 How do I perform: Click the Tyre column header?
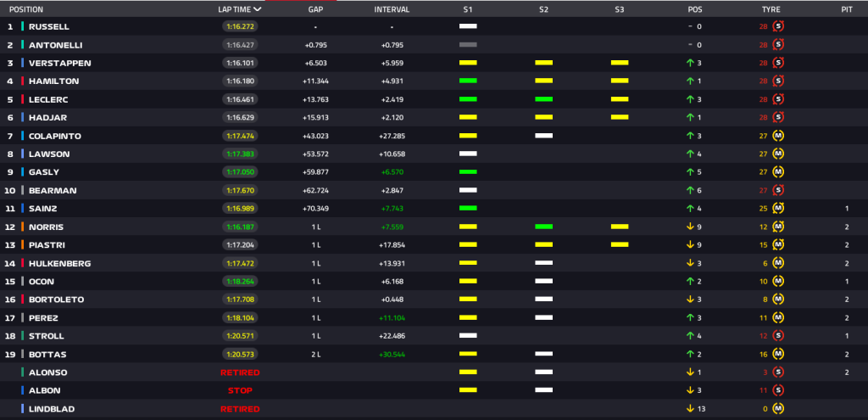coord(771,9)
